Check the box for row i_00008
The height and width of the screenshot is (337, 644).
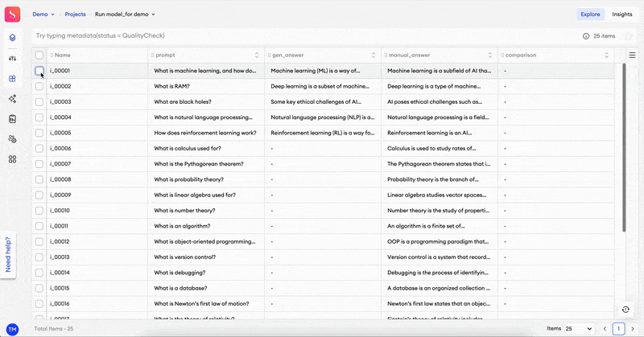pyautogui.click(x=39, y=179)
